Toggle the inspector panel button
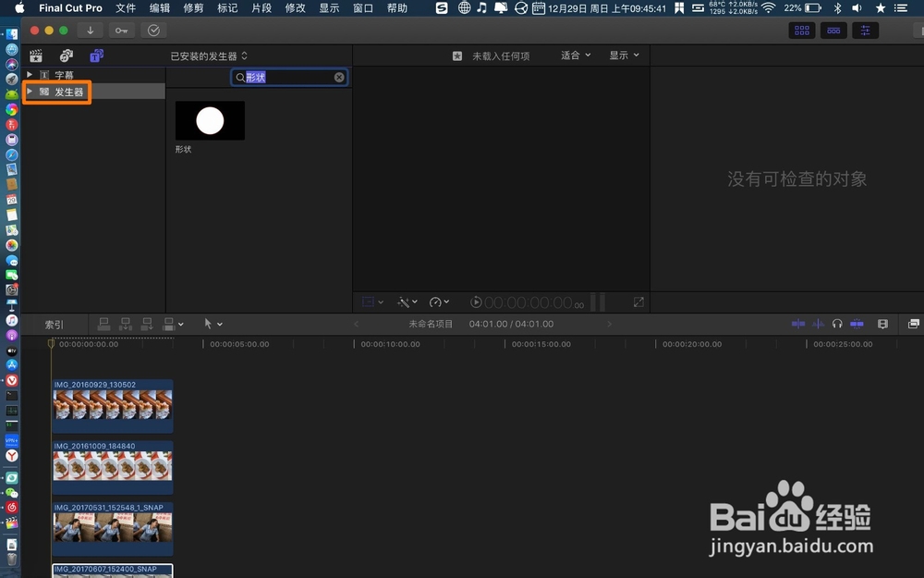 [865, 31]
